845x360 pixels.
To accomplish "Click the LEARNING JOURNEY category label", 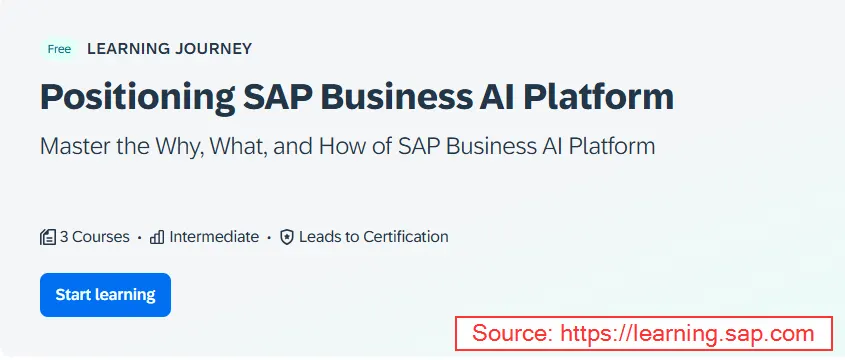I will (x=169, y=49).
